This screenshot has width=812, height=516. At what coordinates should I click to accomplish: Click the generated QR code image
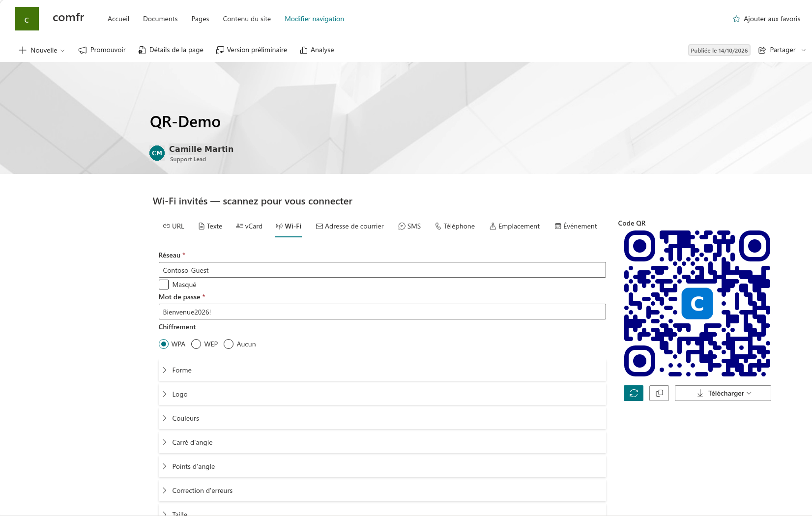click(x=697, y=303)
